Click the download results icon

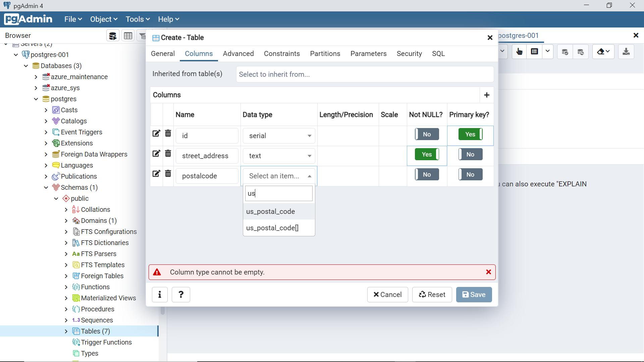tap(626, 52)
